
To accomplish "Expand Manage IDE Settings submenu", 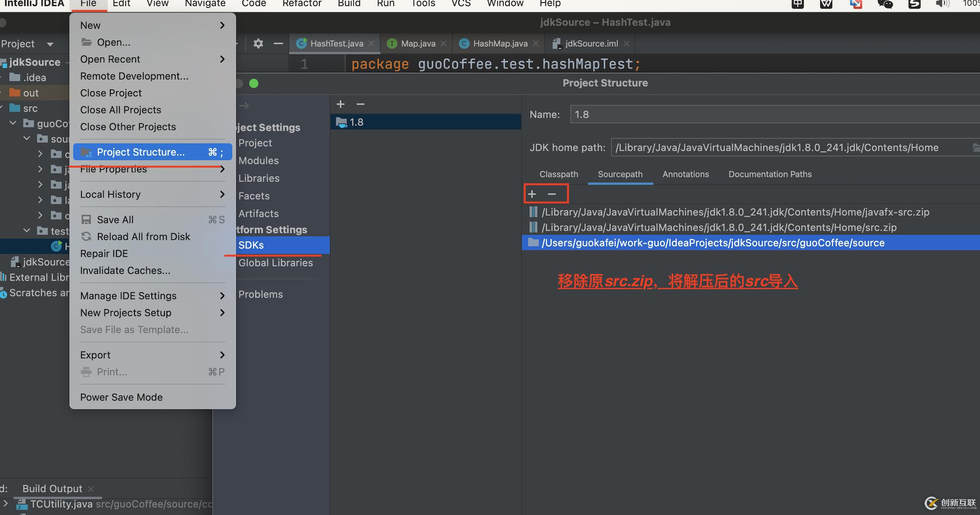I will (153, 296).
